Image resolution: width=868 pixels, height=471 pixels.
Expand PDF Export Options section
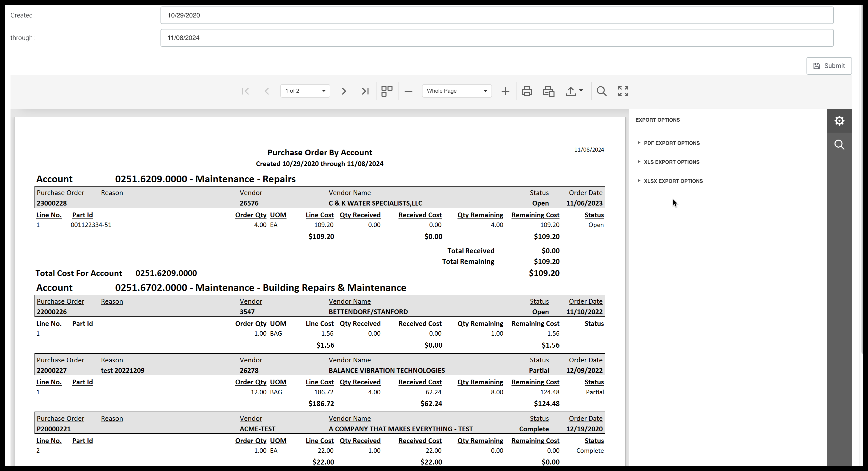tap(671, 143)
